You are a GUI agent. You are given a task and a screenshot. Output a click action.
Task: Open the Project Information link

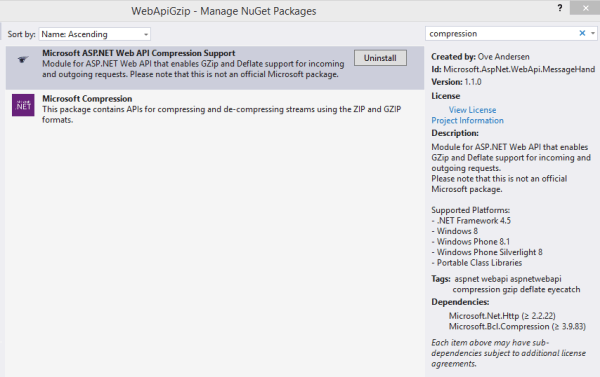467,121
